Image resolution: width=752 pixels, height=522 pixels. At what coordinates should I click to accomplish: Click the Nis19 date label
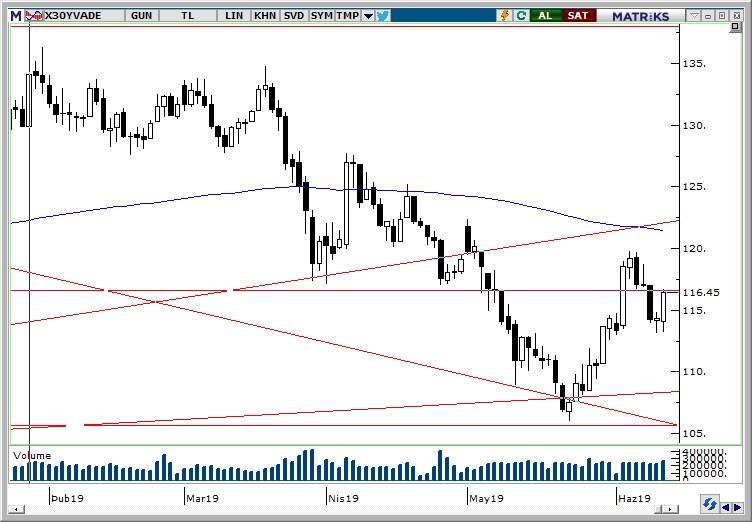[x=343, y=498]
